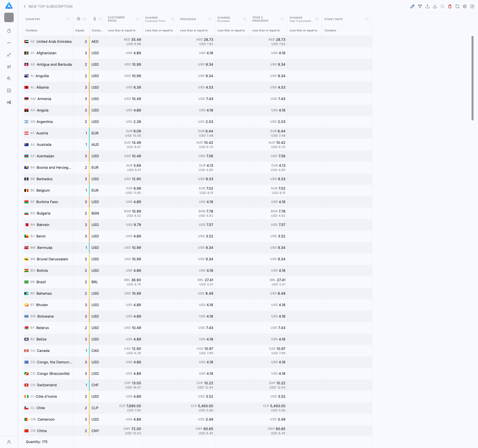This screenshot has height=448, width=478.
Task: Open the help question mark icon
Action: click(x=472, y=6)
